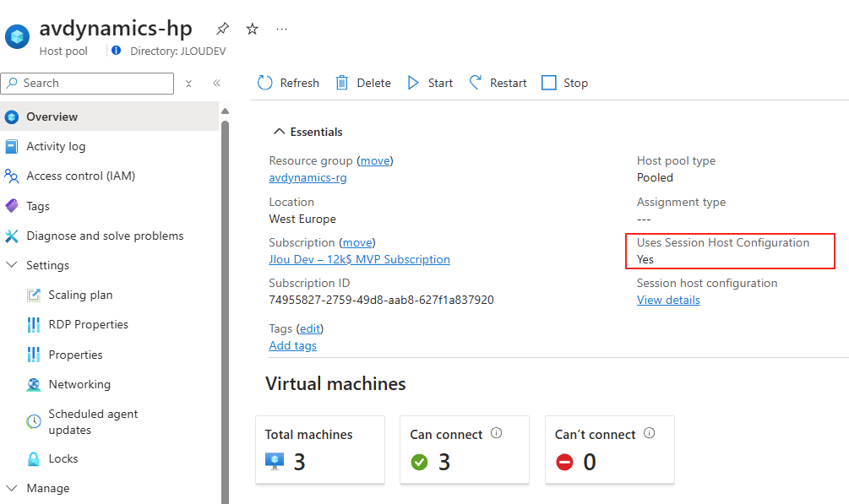Open the Can't connect card
Image resolution: width=849 pixels, height=504 pixels.
click(610, 449)
